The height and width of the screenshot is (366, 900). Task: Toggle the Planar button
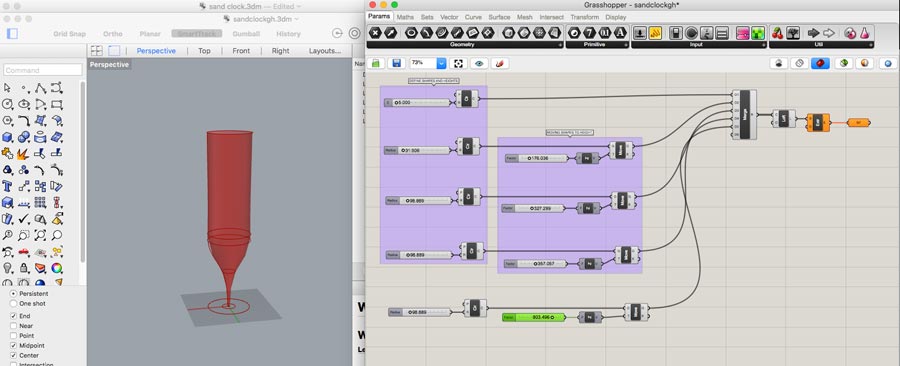point(150,34)
